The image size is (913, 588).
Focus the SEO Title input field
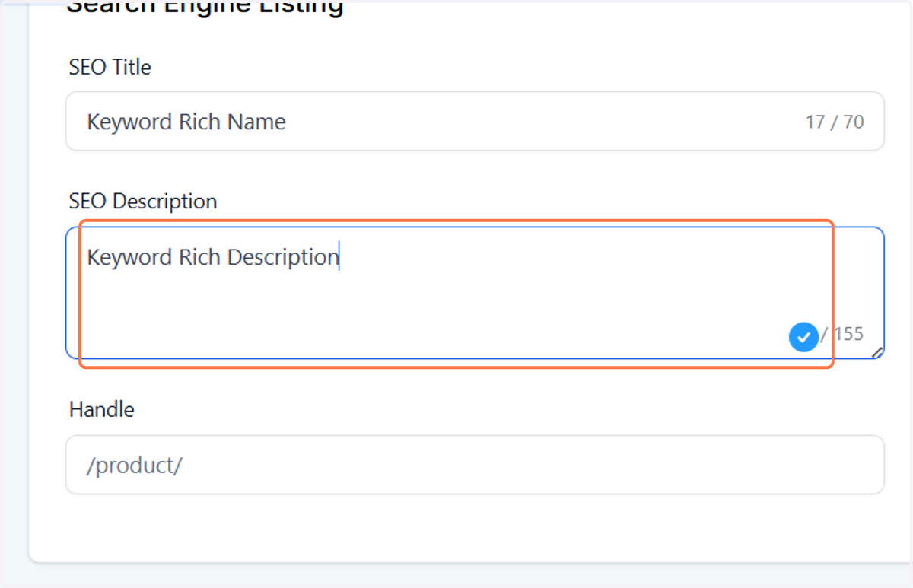(x=475, y=122)
